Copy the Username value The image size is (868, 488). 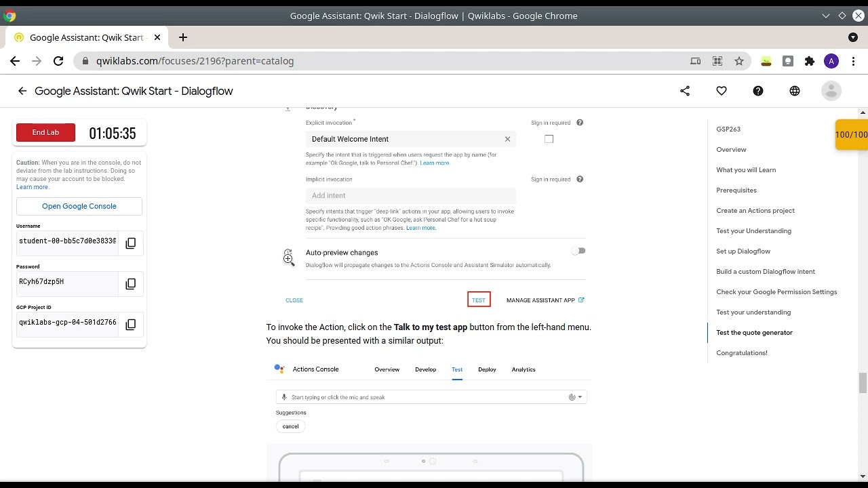tap(131, 243)
